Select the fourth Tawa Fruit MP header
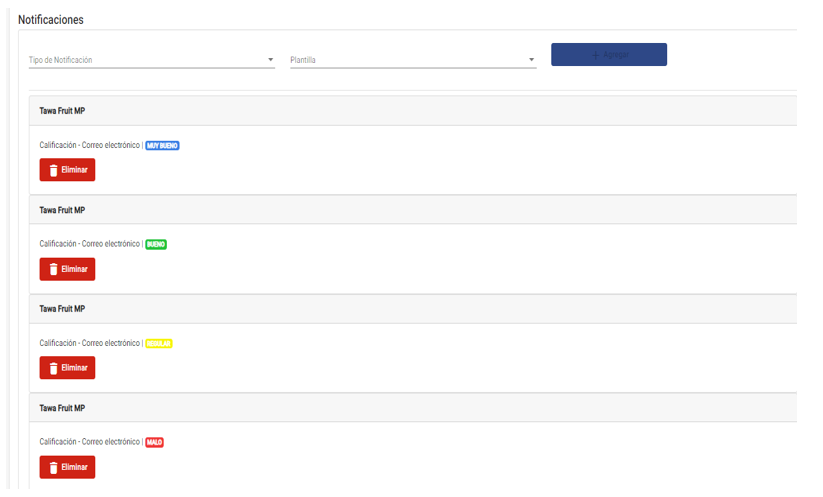Image resolution: width=823 pixels, height=497 pixels. (62, 408)
